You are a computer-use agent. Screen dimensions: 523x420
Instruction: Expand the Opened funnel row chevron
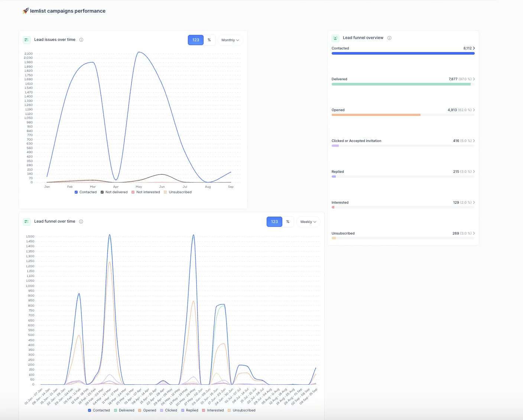474,110
